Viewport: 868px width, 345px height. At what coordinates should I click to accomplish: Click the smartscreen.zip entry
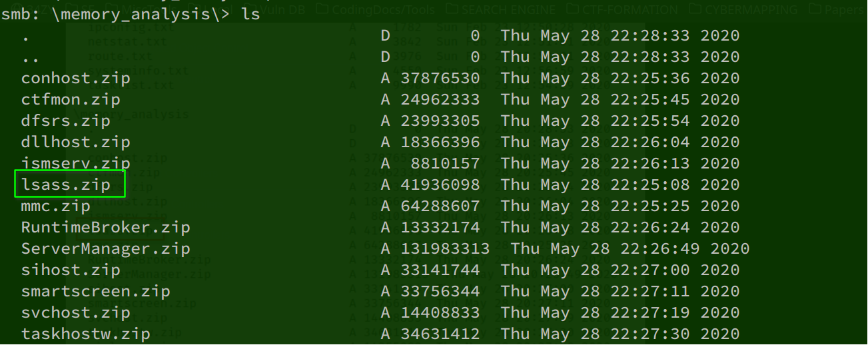96,292
